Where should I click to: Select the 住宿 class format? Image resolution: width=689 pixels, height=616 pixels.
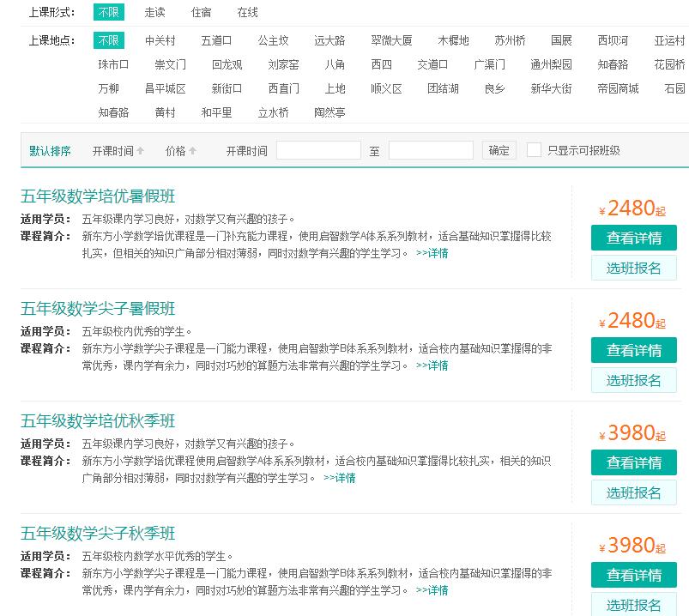click(x=202, y=13)
